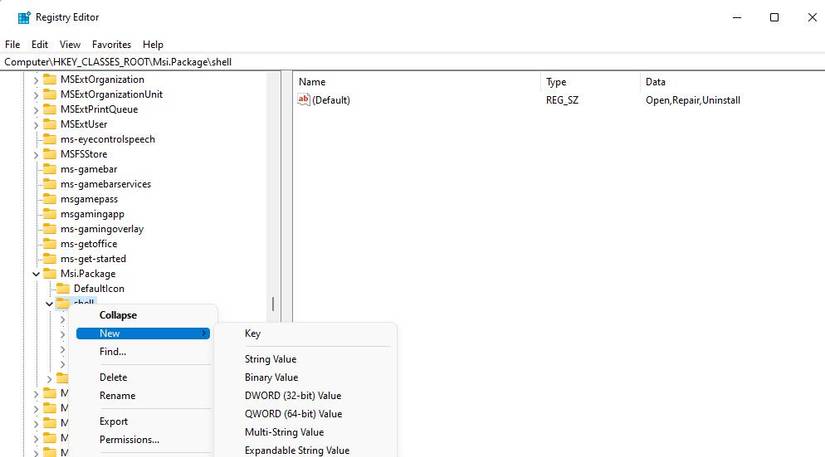Click the DefaultIcon folder icon

pyautogui.click(x=63, y=289)
